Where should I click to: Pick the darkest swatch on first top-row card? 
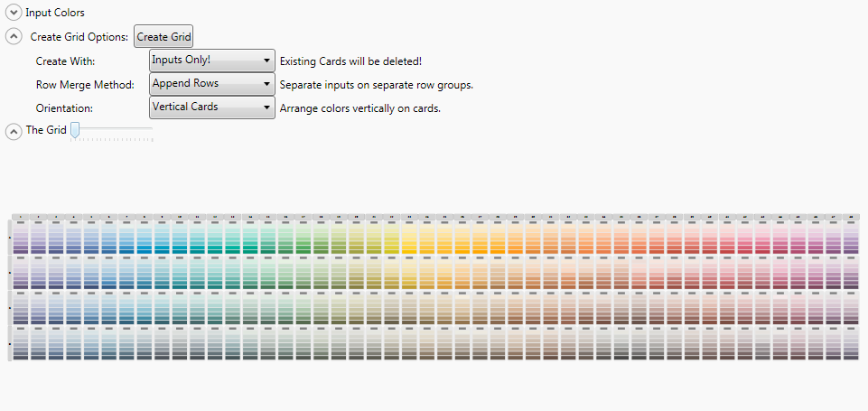[21, 251]
